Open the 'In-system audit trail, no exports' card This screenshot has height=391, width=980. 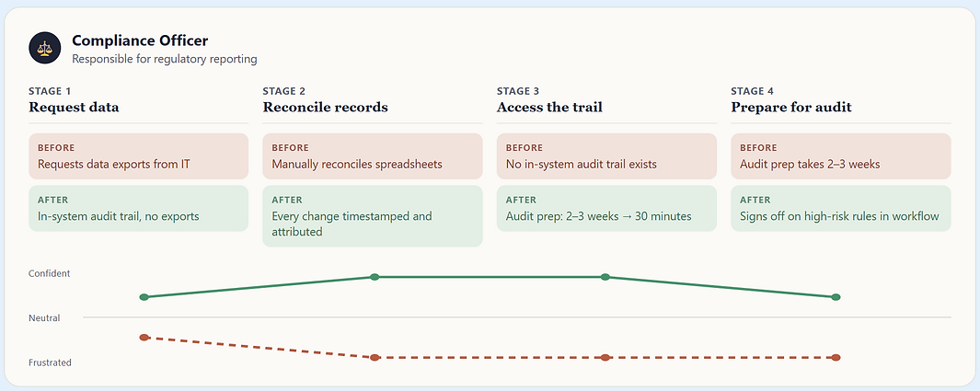139,209
